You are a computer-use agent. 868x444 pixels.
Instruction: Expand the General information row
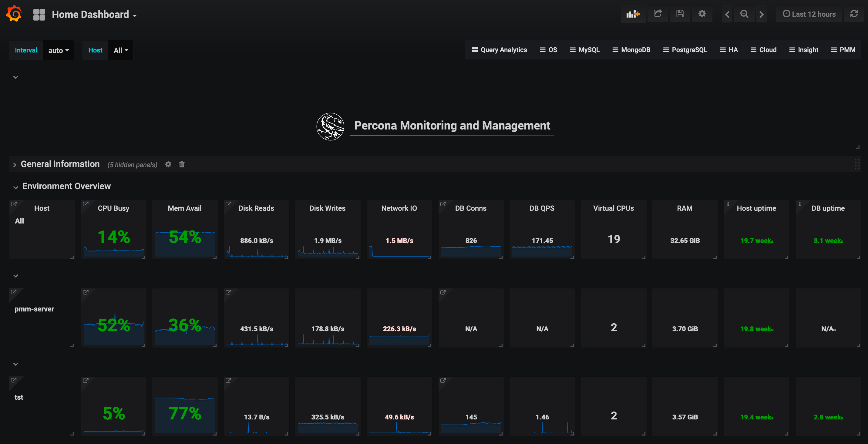[x=15, y=165]
